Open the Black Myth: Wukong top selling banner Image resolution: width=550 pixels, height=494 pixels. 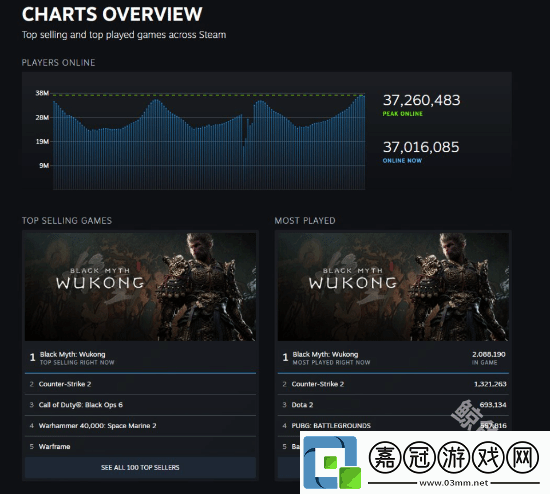pyautogui.click(x=140, y=287)
